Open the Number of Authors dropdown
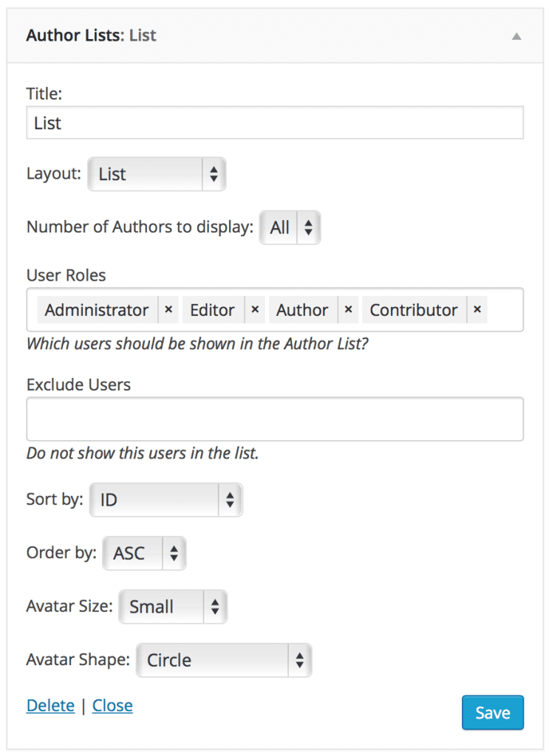Viewport: 549px width, 756px height. click(290, 227)
